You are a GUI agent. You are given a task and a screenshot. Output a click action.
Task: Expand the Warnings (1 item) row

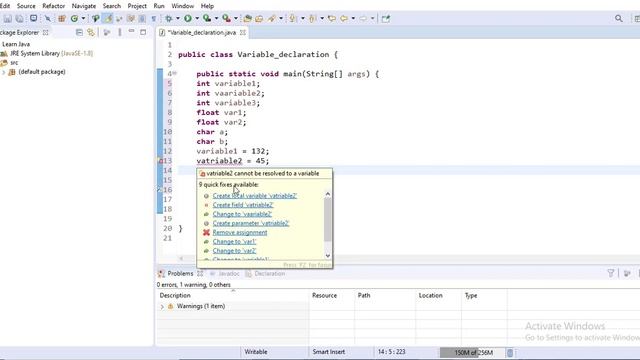pyautogui.click(x=162, y=307)
